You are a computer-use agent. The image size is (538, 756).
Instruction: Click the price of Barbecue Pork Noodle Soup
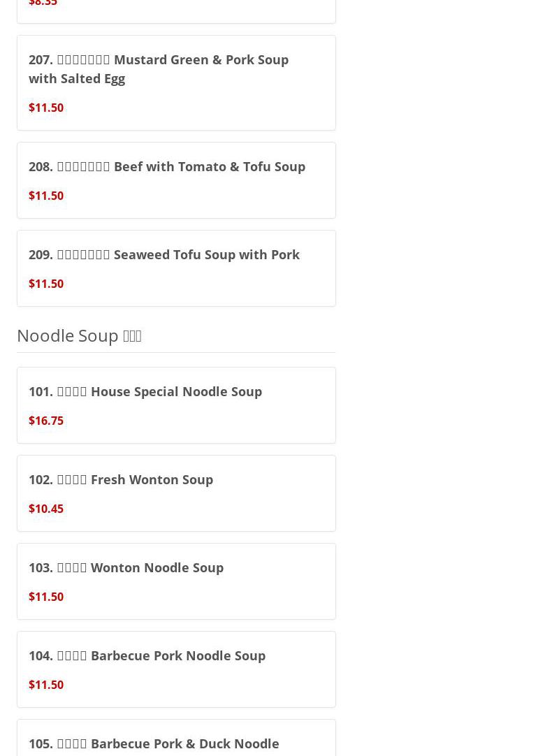pyautogui.click(x=46, y=685)
